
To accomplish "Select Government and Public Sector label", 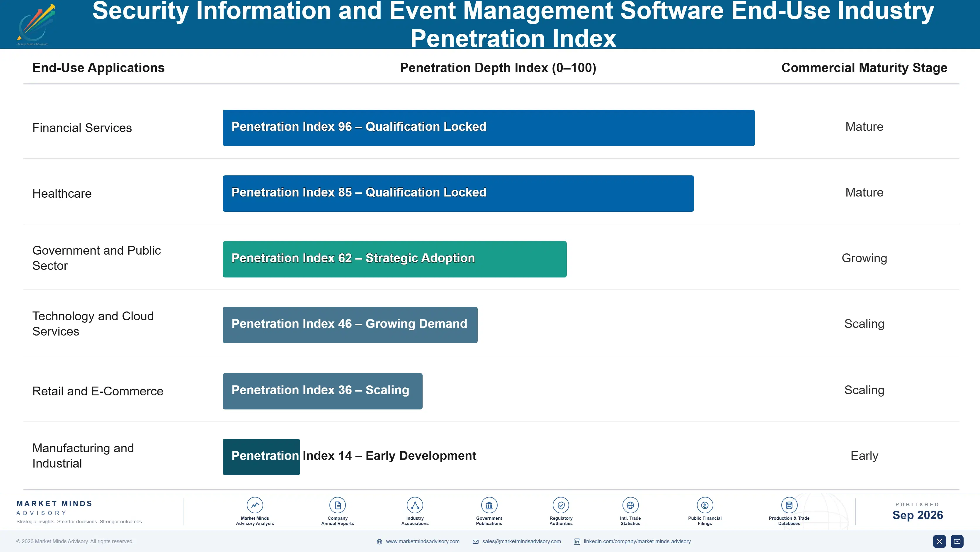I will point(97,258).
